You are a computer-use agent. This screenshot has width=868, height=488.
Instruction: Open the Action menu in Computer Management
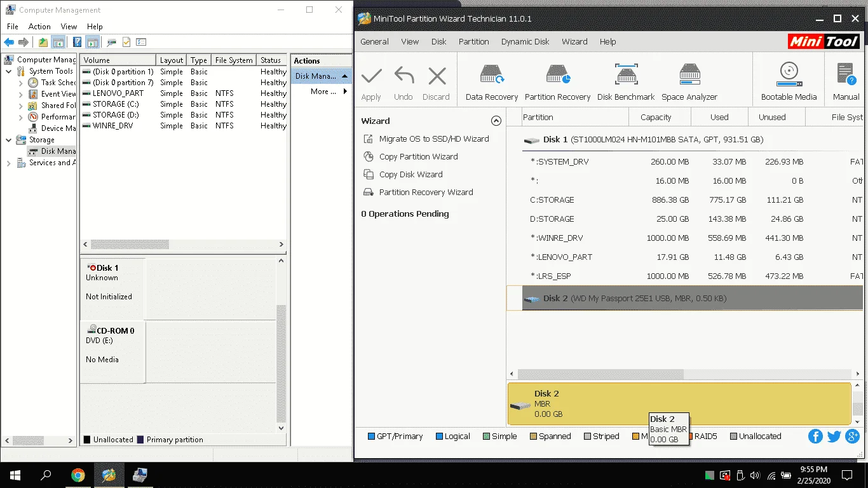tap(39, 27)
